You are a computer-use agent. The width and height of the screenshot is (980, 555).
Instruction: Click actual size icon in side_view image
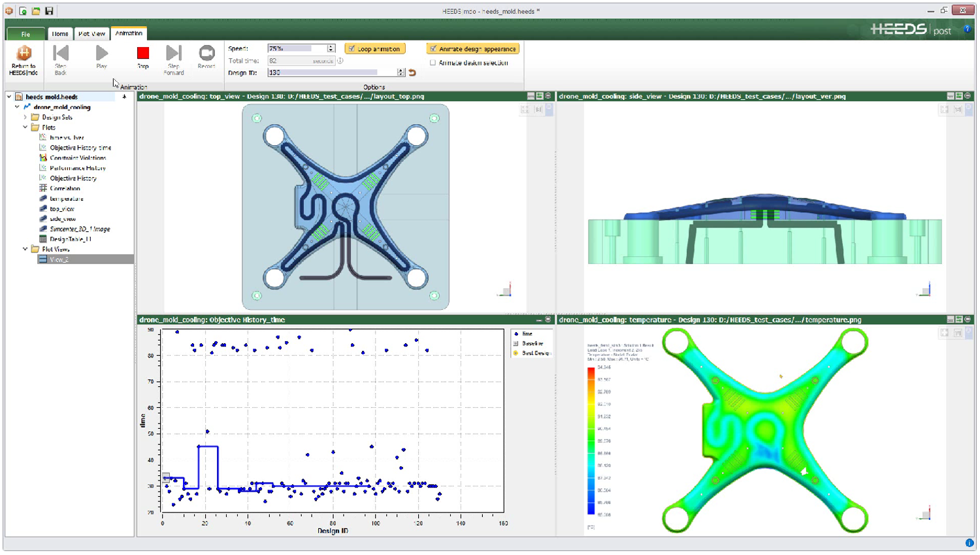tap(958, 109)
